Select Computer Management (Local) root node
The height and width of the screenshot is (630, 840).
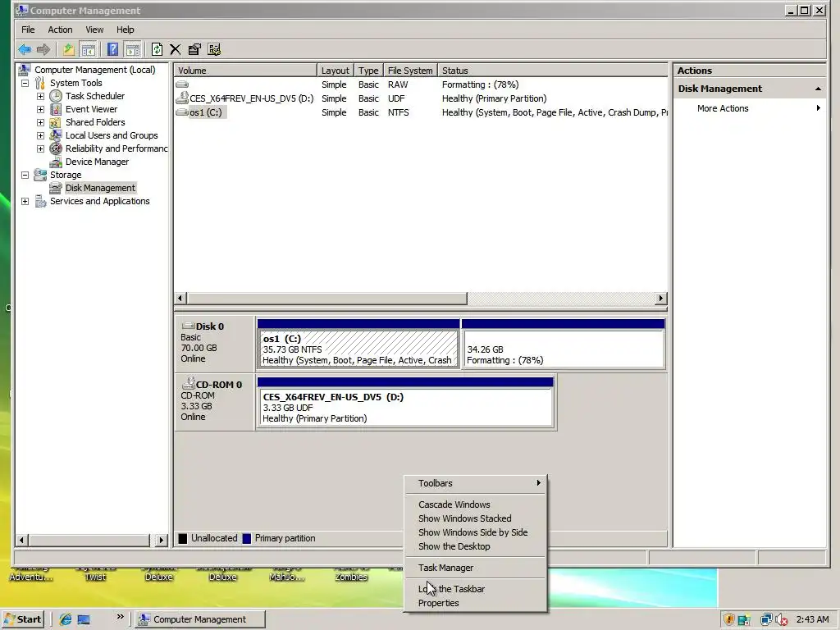95,70
